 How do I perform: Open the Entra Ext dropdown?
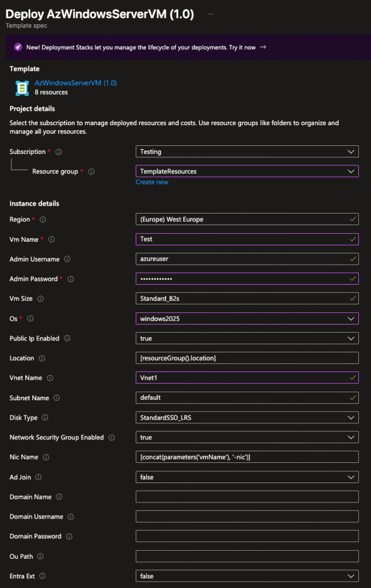tap(247, 576)
